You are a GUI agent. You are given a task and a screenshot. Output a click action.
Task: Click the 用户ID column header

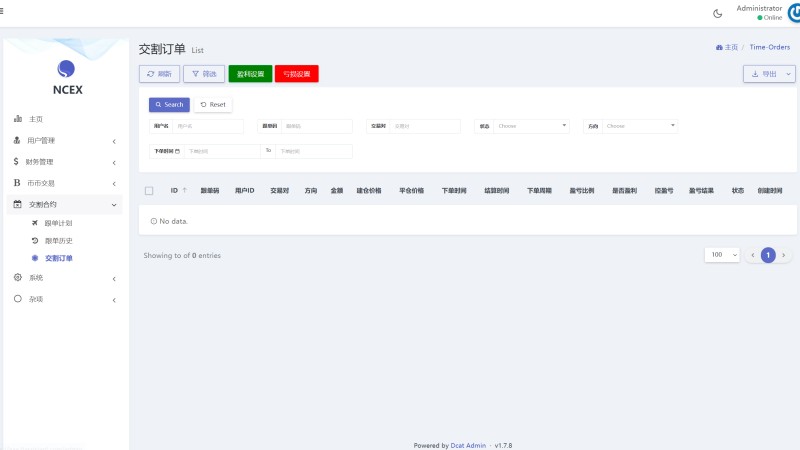244,190
